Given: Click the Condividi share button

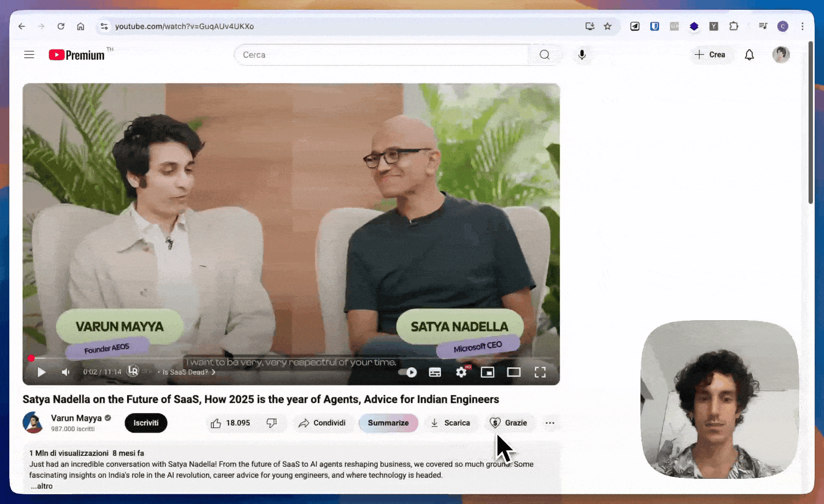Looking at the screenshot, I should click(x=322, y=423).
